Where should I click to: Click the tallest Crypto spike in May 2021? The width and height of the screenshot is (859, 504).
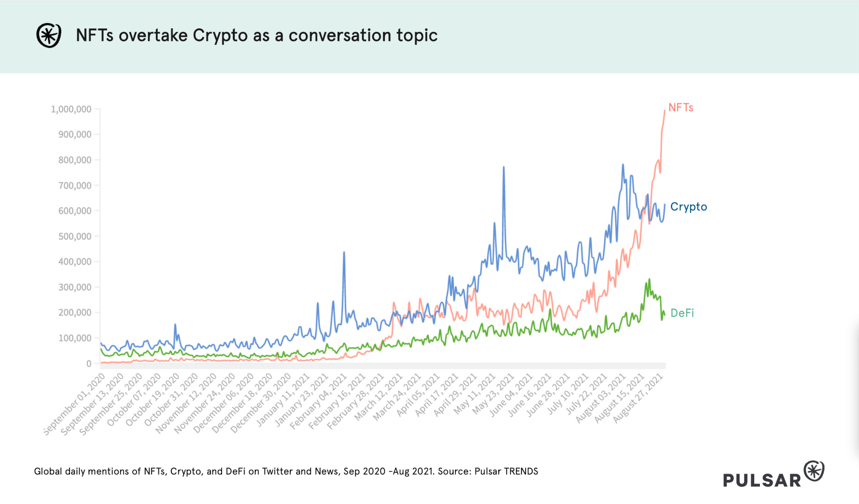tap(503, 168)
